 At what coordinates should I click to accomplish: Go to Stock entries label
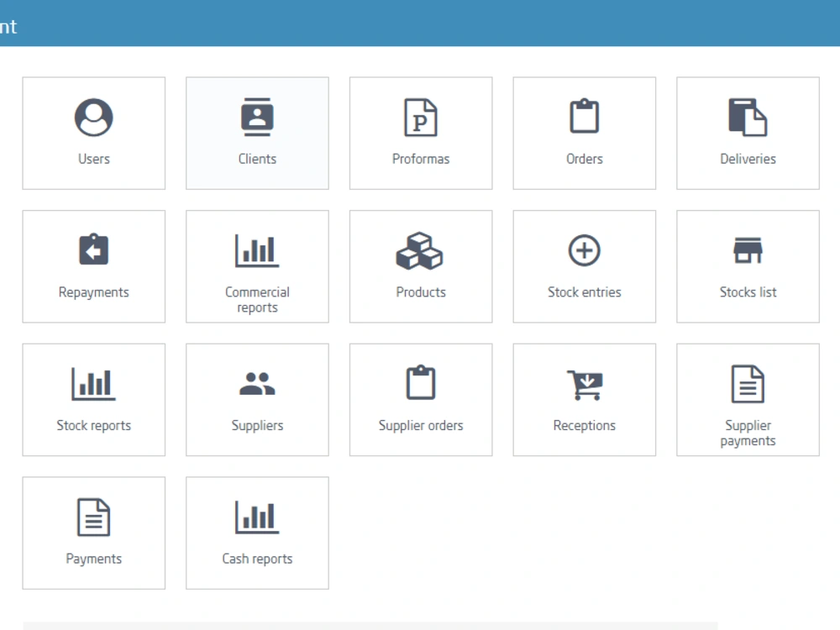585,292
